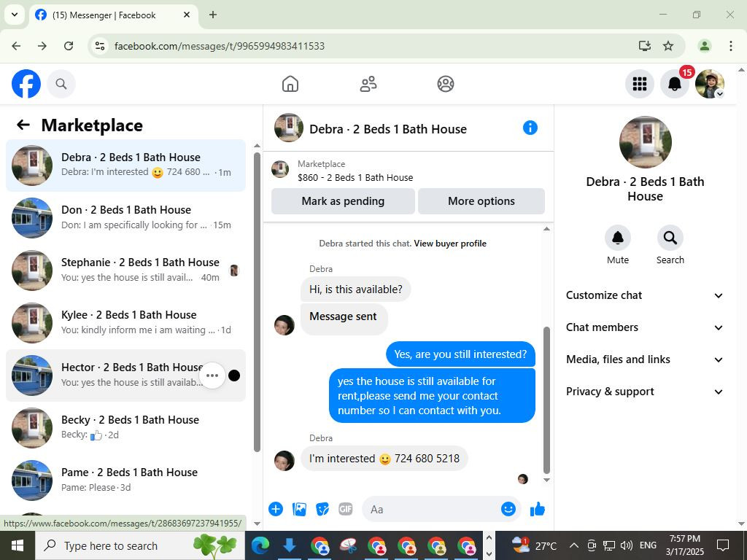
Task: Click the blue conversation information icon
Action: point(530,128)
